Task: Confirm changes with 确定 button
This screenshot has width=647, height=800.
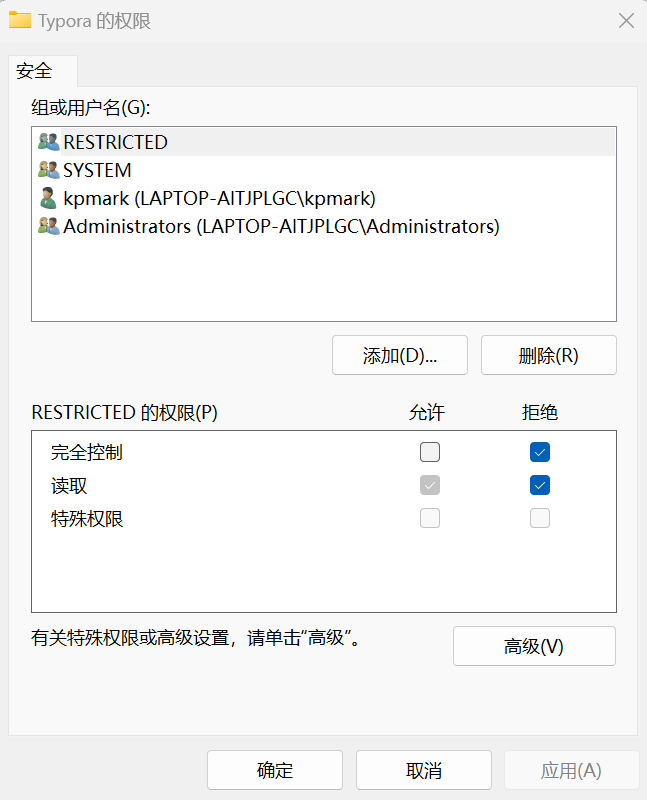Action: tap(275, 770)
